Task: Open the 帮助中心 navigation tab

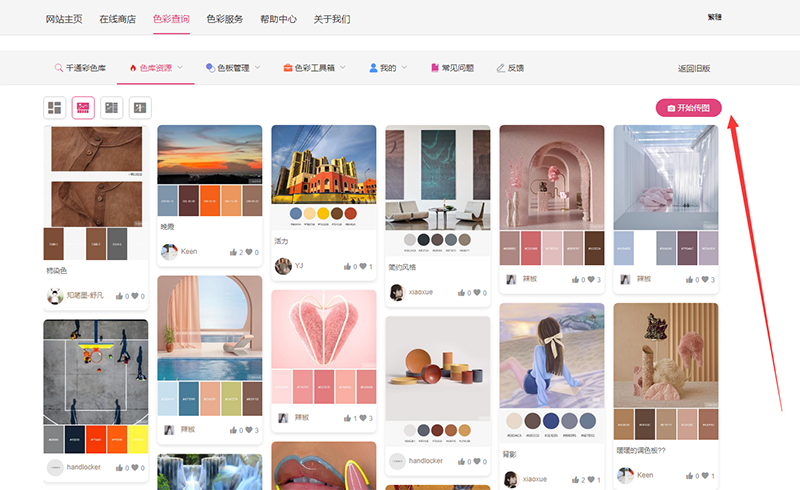Action: click(x=277, y=18)
